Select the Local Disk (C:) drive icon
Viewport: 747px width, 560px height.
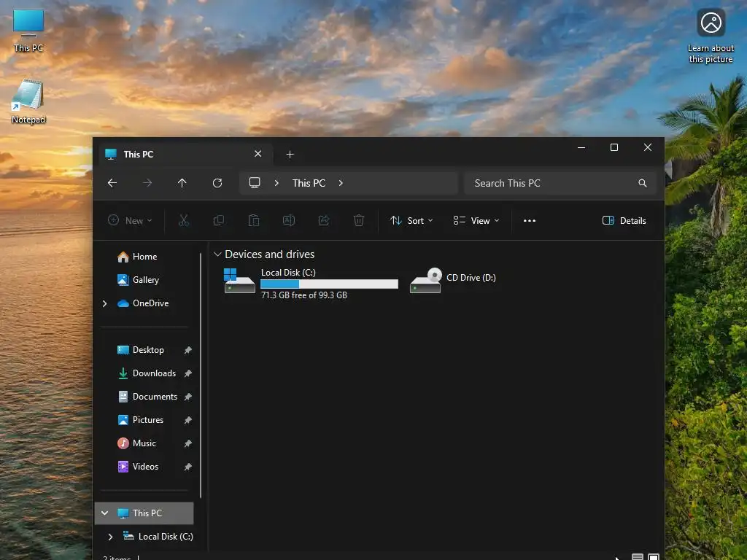(239, 281)
